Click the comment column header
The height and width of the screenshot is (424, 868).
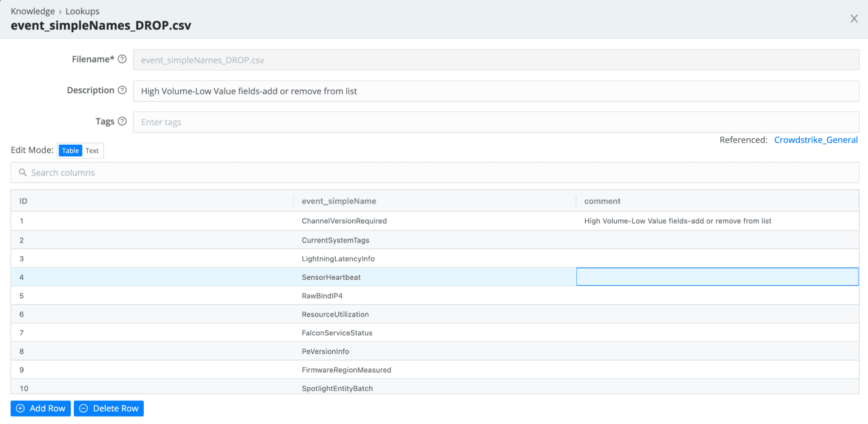pyautogui.click(x=602, y=201)
